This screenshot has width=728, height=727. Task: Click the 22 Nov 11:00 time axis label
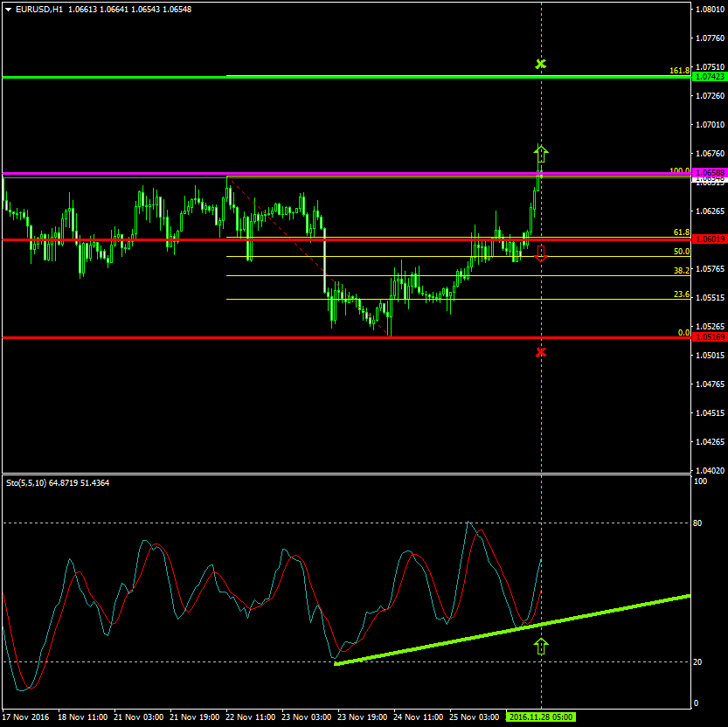[x=251, y=717]
